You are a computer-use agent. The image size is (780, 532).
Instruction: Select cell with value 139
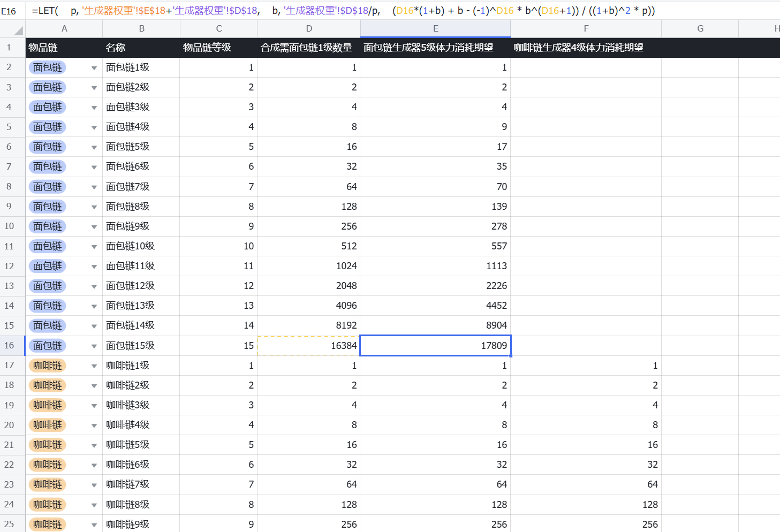(x=435, y=207)
